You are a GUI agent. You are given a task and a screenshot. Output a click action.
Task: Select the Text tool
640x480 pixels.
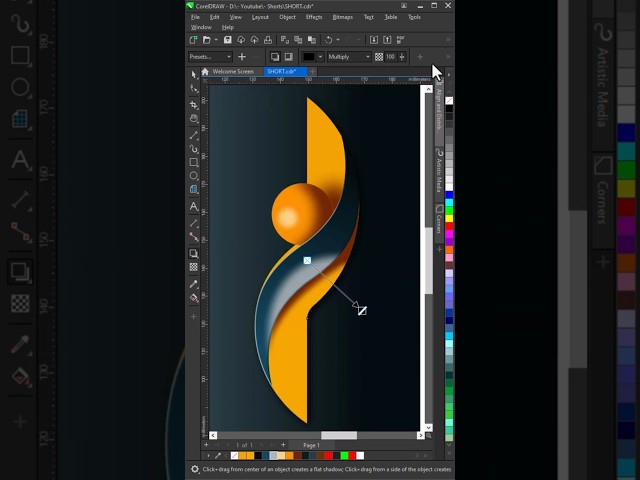coord(193,207)
